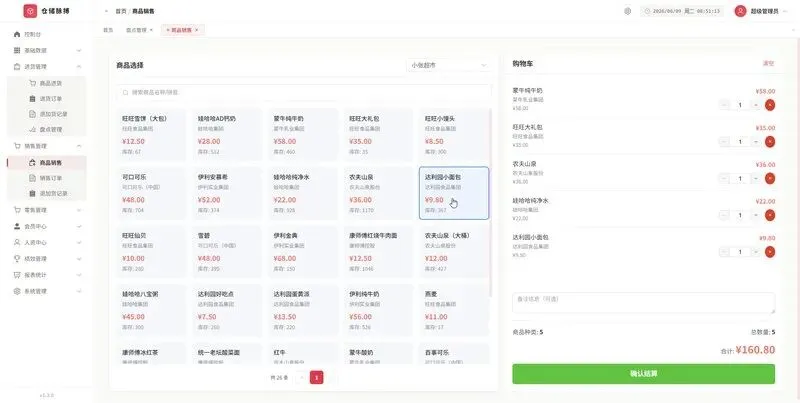Select 商品销售 icon in sidebar
The image size is (800, 403).
point(33,163)
